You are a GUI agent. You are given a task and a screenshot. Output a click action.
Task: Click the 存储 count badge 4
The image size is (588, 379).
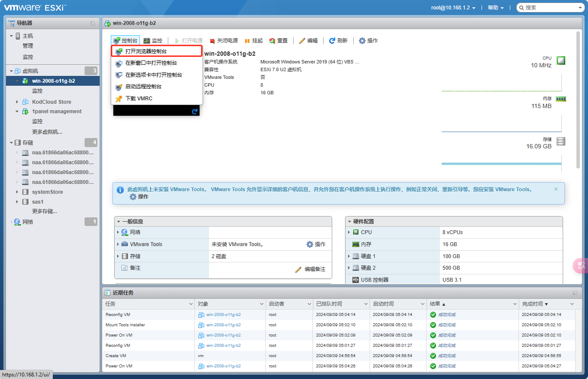[91, 142]
